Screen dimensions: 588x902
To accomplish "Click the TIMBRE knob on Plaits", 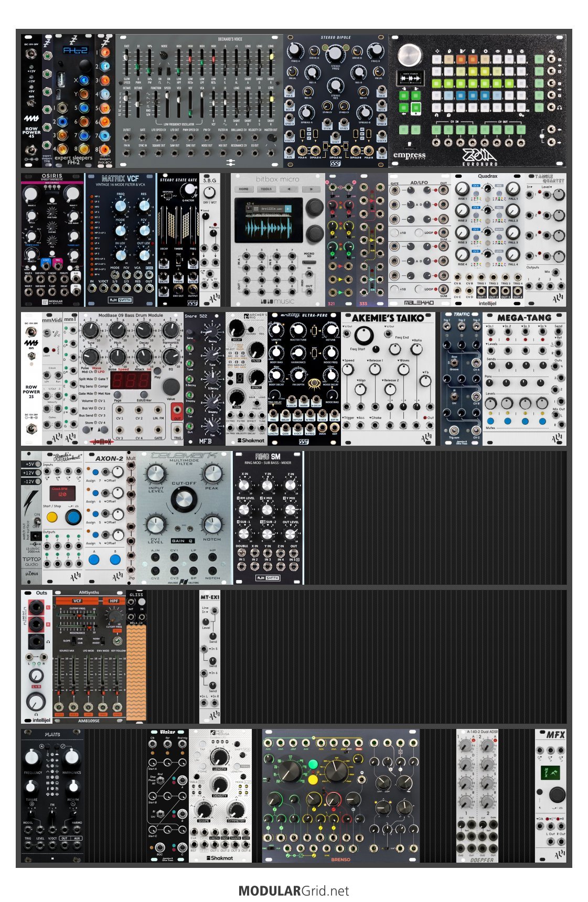I will (x=32, y=787).
